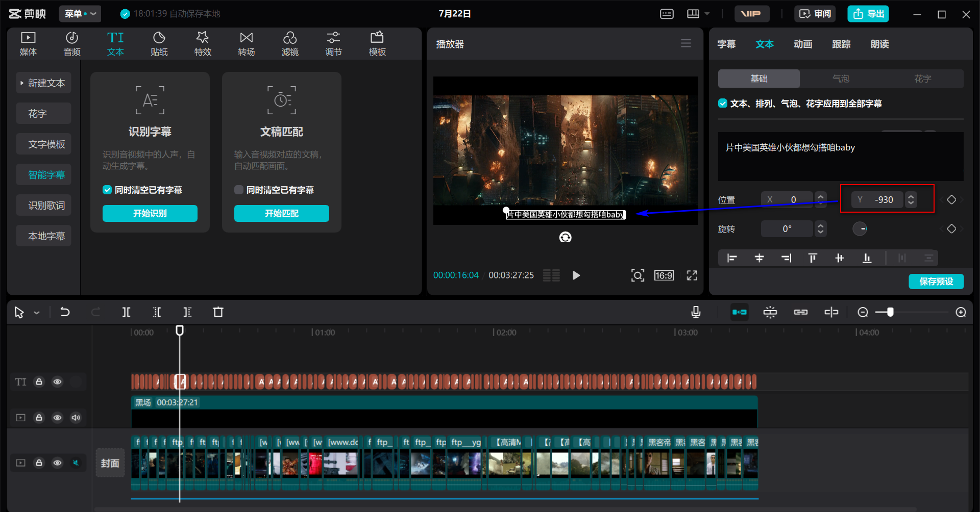
Task: Click the split clip tool
Action: coord(126,312)
